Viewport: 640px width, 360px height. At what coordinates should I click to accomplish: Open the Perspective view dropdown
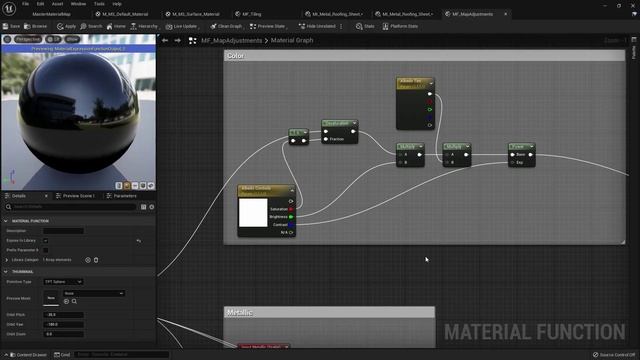pyautogui.click(x=28, y=39)
